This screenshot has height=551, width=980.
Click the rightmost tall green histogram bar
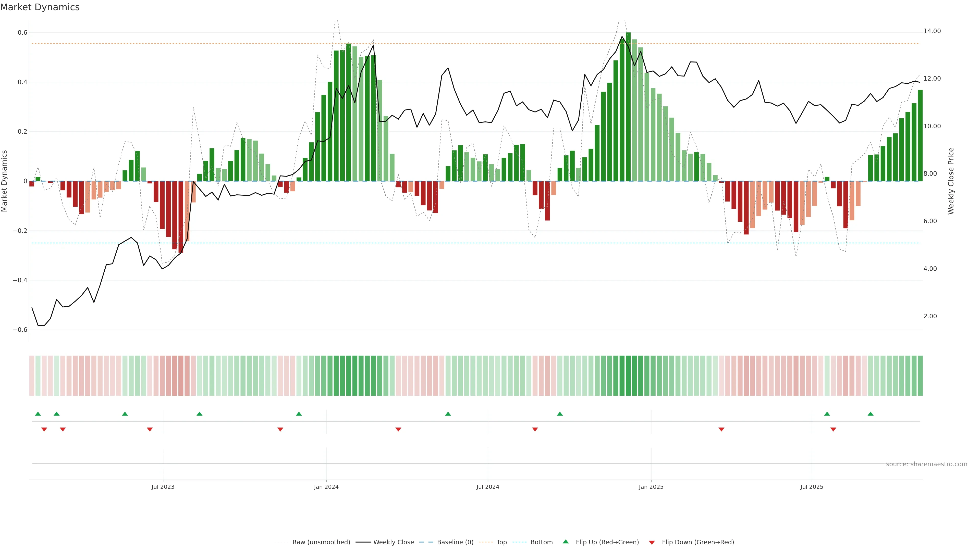[920, 135]
